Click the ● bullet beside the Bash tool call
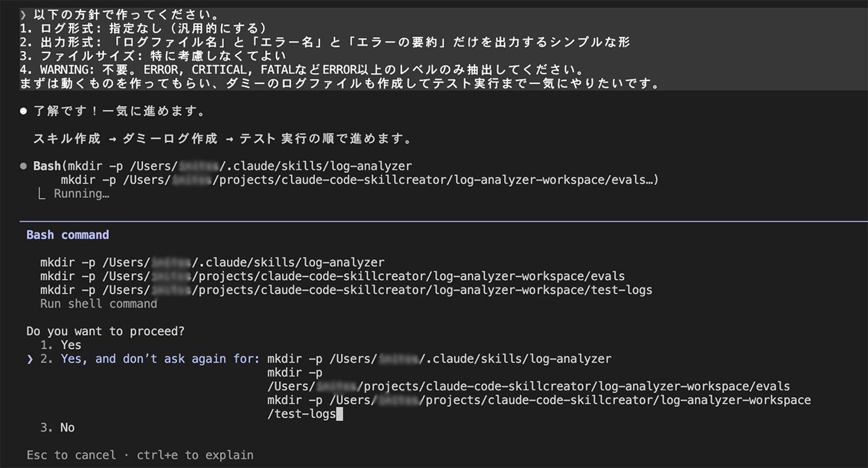 pos(23,165)
